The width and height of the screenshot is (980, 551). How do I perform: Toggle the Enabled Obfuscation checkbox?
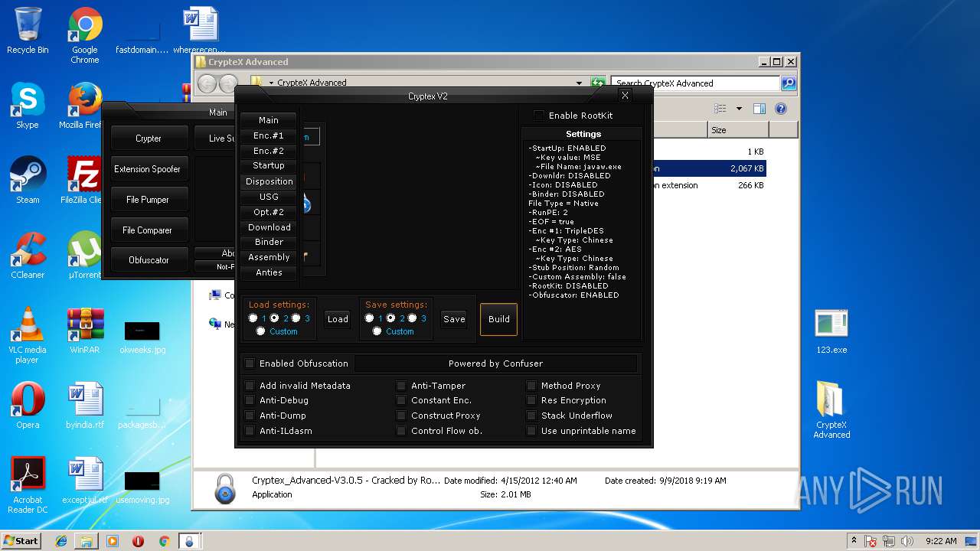pos(250,364)
